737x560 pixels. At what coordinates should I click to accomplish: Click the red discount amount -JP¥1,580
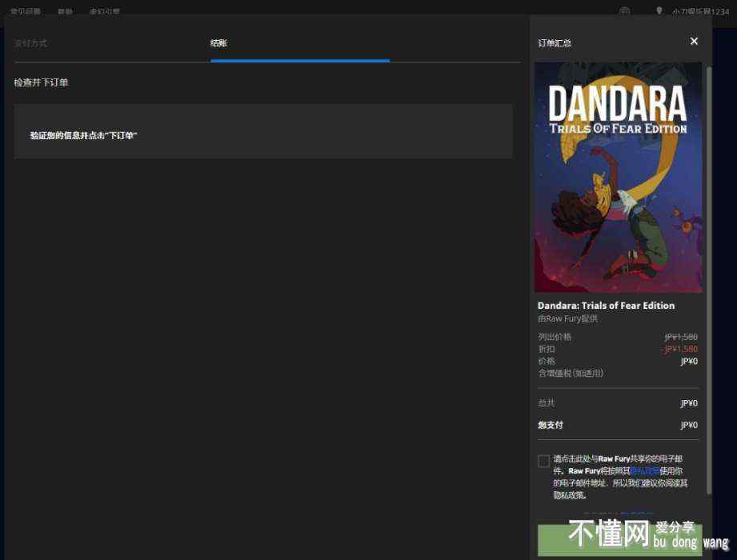679,349
